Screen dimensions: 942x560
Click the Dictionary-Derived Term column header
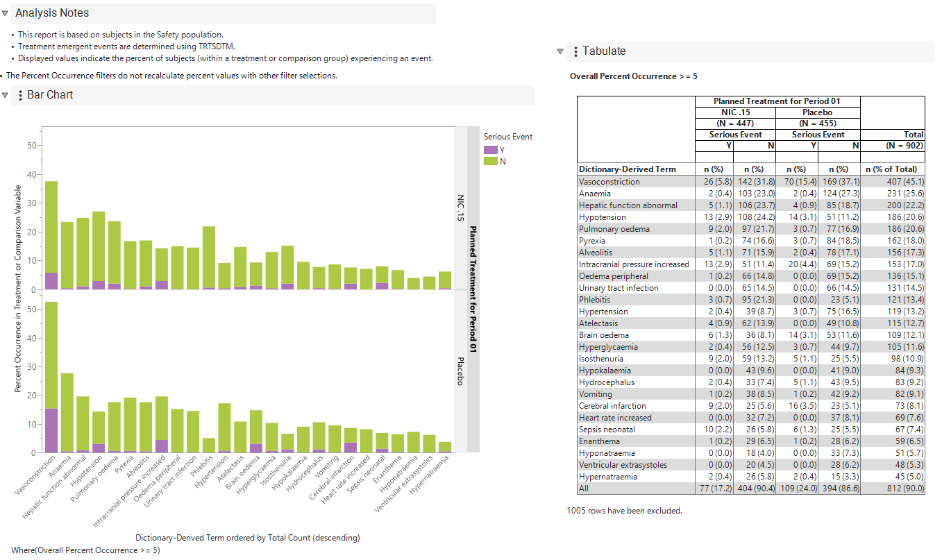click(635, 169)
